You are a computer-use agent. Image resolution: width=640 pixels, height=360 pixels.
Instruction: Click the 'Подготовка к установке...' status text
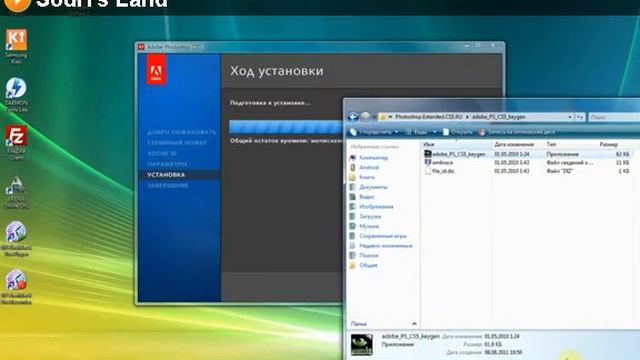click(x=270, y=103)
